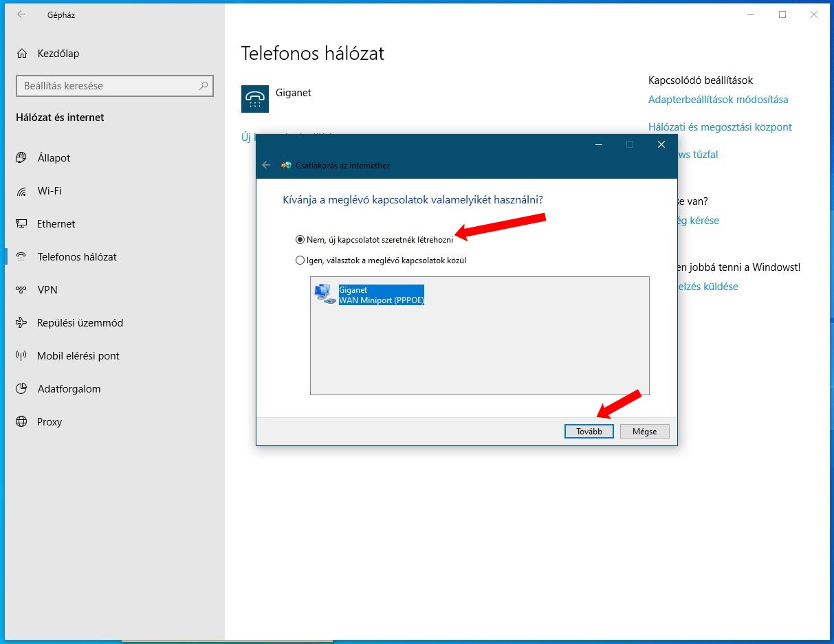Select 'Nem, új kapcsolatot szeretnék létrehozni' radio
This screenshot has width=834, height=644.
pyautogui.click(x=300, y=240)
